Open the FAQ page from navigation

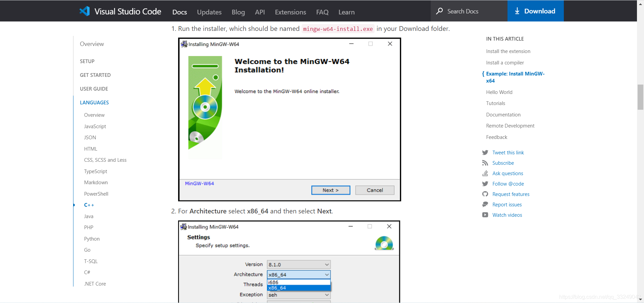coord(322,12)
